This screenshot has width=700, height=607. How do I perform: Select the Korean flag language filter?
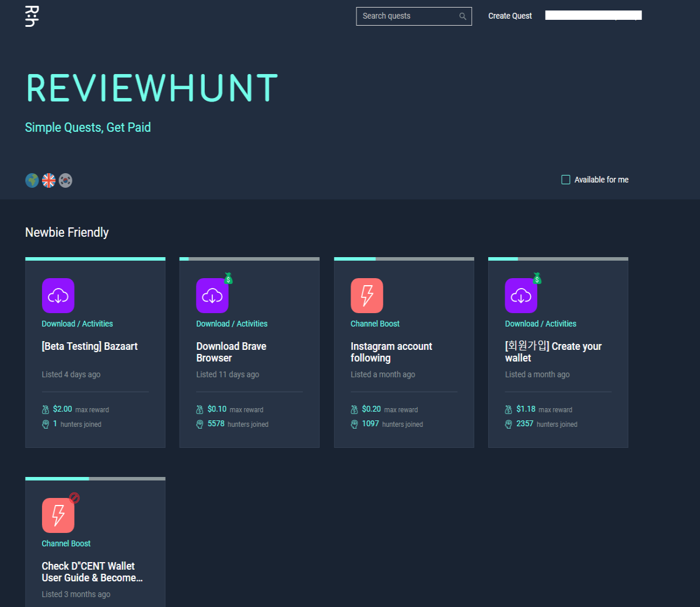coord(66,181)
